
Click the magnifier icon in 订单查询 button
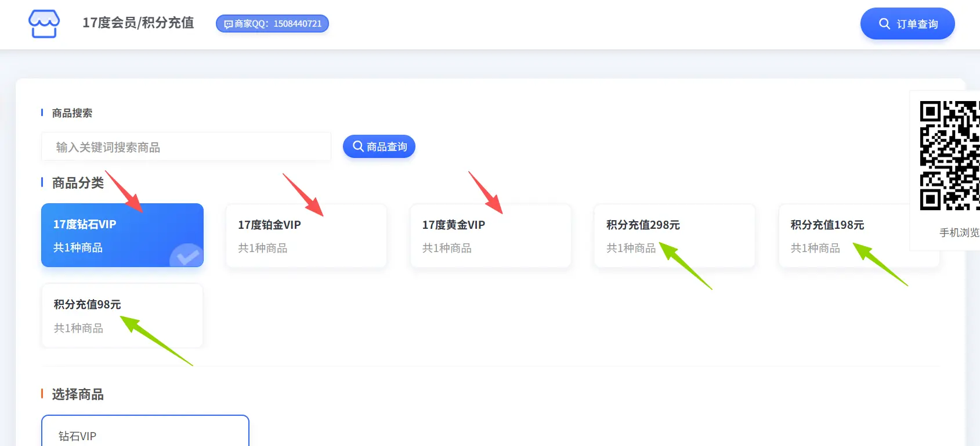[x=884, y=24]
